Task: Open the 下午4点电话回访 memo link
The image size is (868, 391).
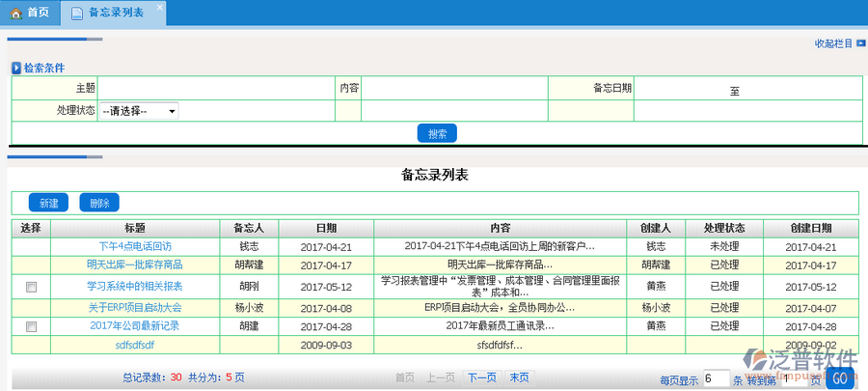Action: tap(135, 246)
